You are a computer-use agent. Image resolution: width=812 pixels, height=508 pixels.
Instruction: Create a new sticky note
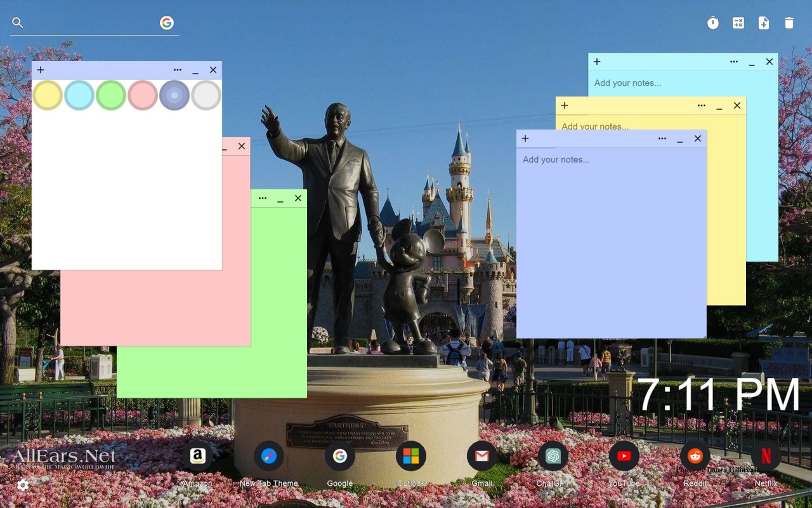click(764, 23)
